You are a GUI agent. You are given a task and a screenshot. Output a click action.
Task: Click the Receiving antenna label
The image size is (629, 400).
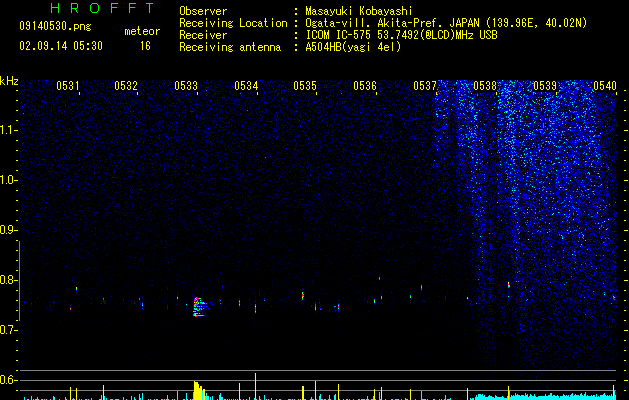[x=230, y=47]
